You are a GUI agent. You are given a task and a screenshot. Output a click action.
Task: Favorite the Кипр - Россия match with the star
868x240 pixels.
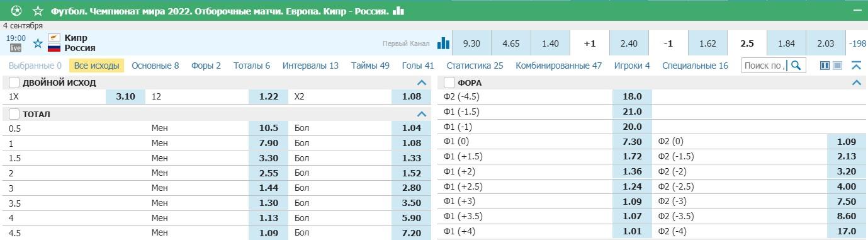[37, 43]
